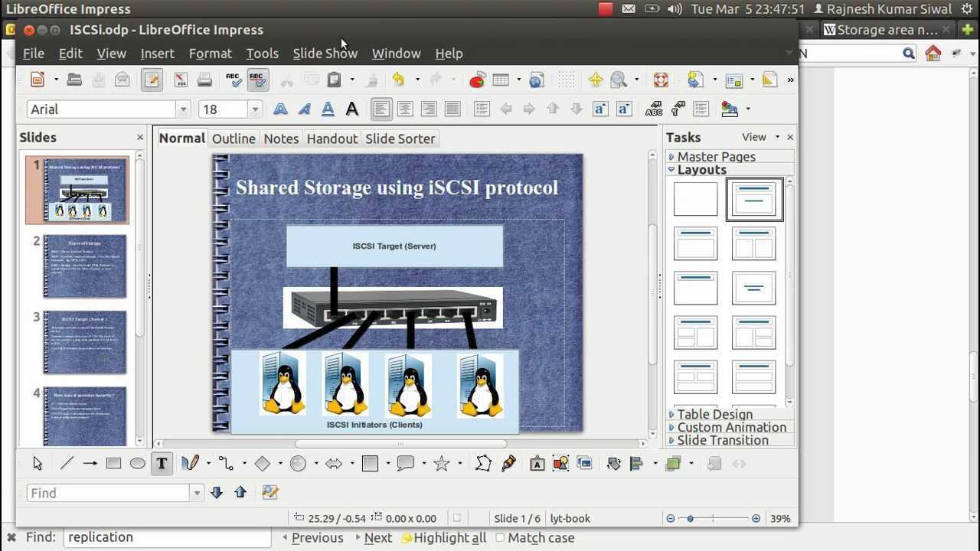Viewport: 980px width, 551px height.
Task: Close the Tasks panel
Action: 790,137
